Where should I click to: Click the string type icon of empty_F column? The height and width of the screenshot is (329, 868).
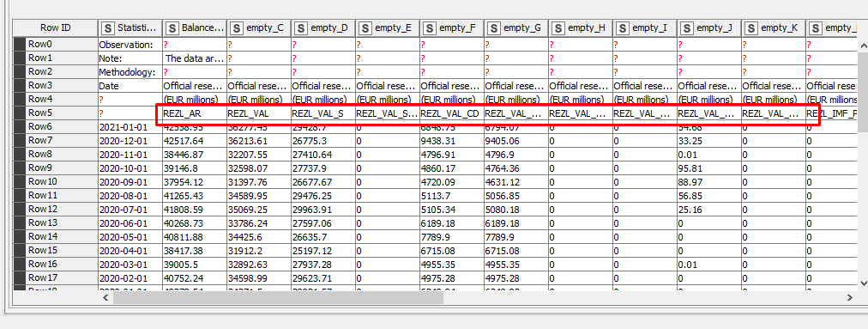click(x=430, y=27)
